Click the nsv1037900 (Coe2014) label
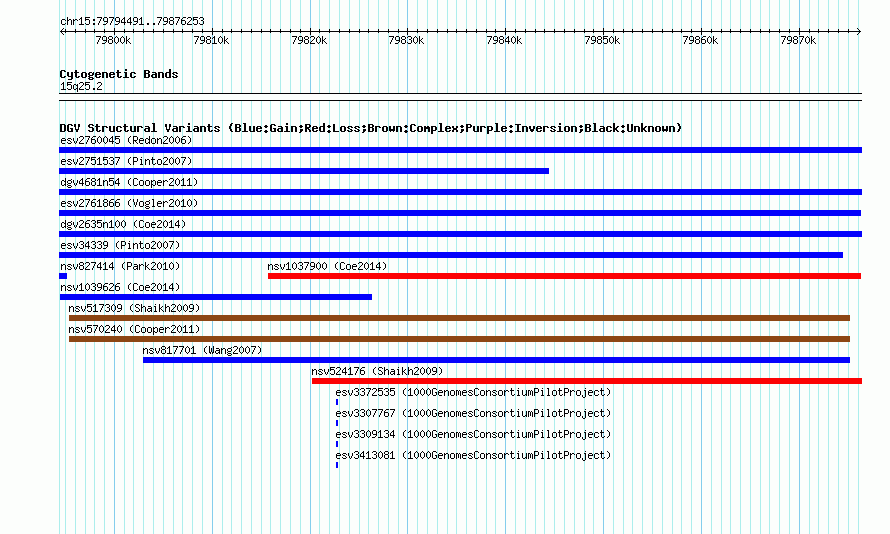Screen dimensions: 890x534 328,266
